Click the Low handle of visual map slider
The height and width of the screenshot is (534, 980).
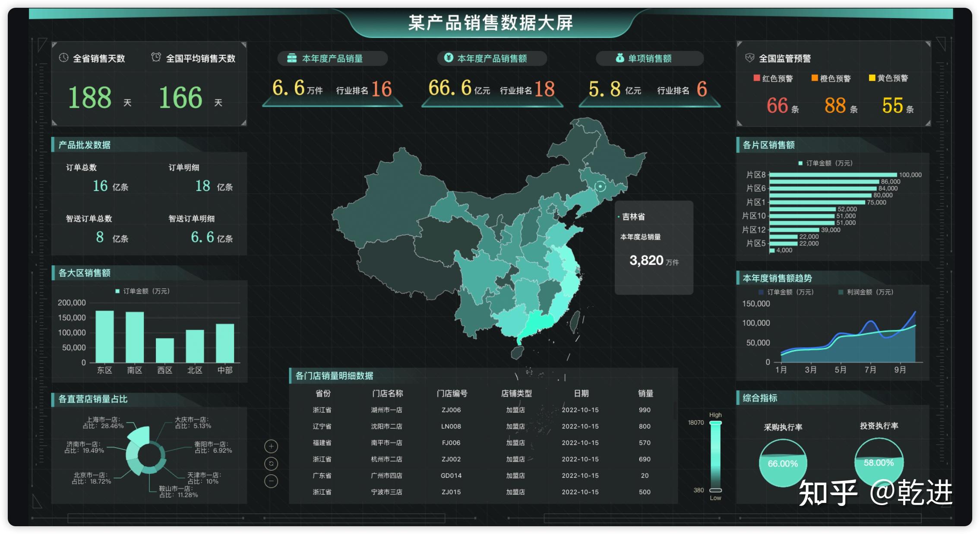(x=715, y=490)
